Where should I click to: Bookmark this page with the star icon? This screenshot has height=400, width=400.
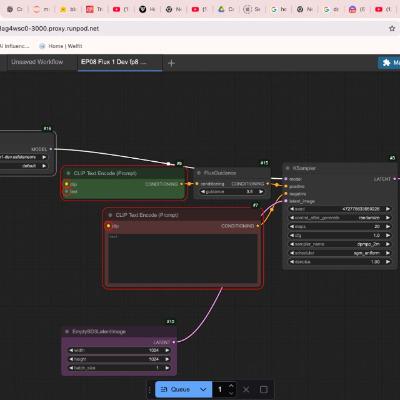pos(392,29)
